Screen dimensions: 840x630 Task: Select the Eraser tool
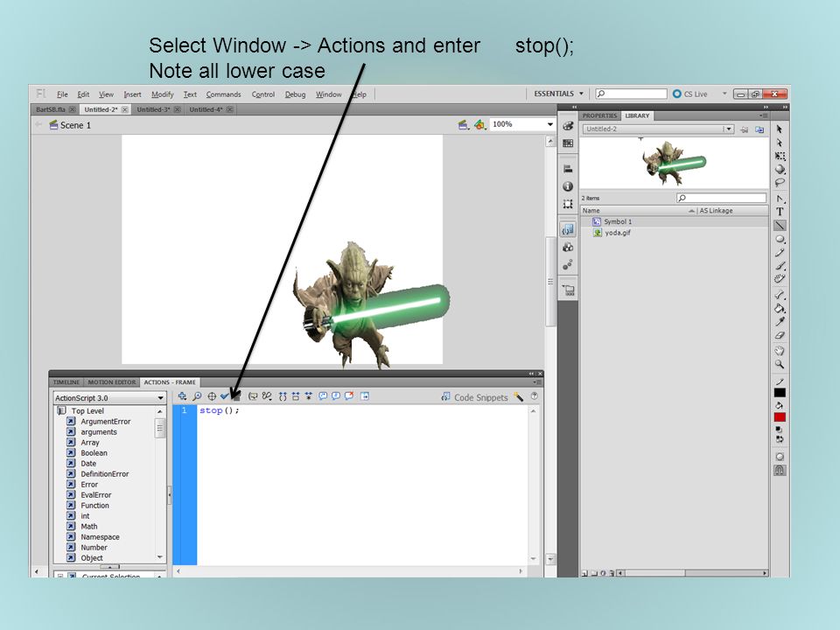(x=780, y=336)
